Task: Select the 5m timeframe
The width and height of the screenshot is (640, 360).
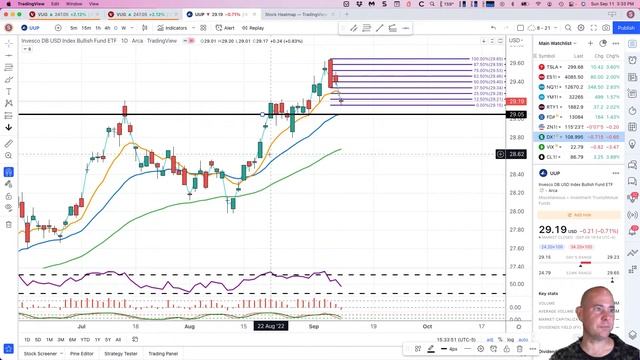Action: [73, 28]
